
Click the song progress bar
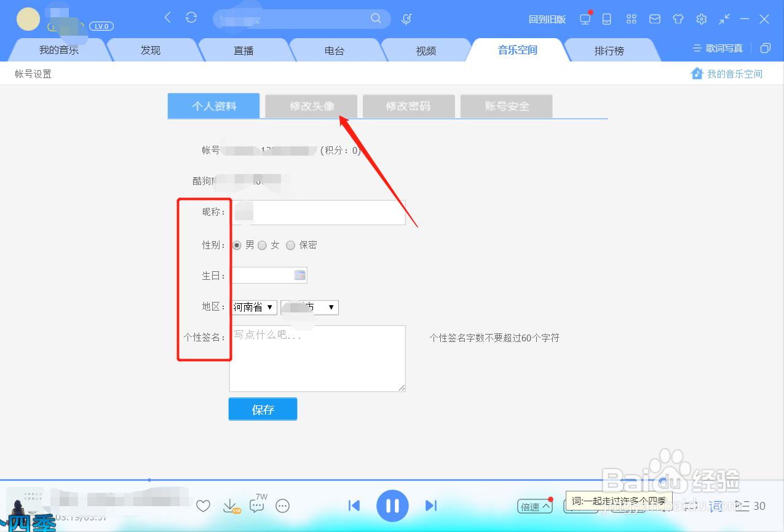392,480
